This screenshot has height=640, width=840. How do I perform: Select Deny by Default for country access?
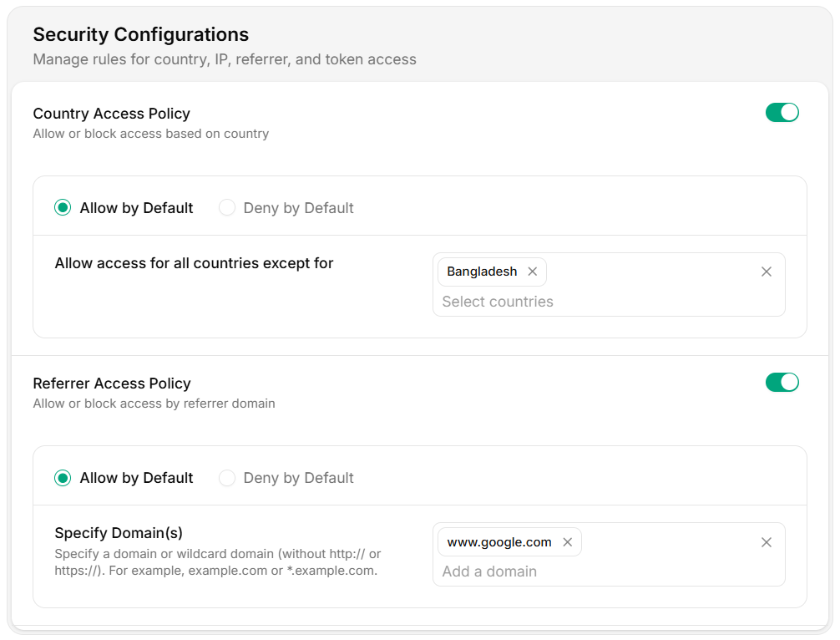tap(226, 207)
